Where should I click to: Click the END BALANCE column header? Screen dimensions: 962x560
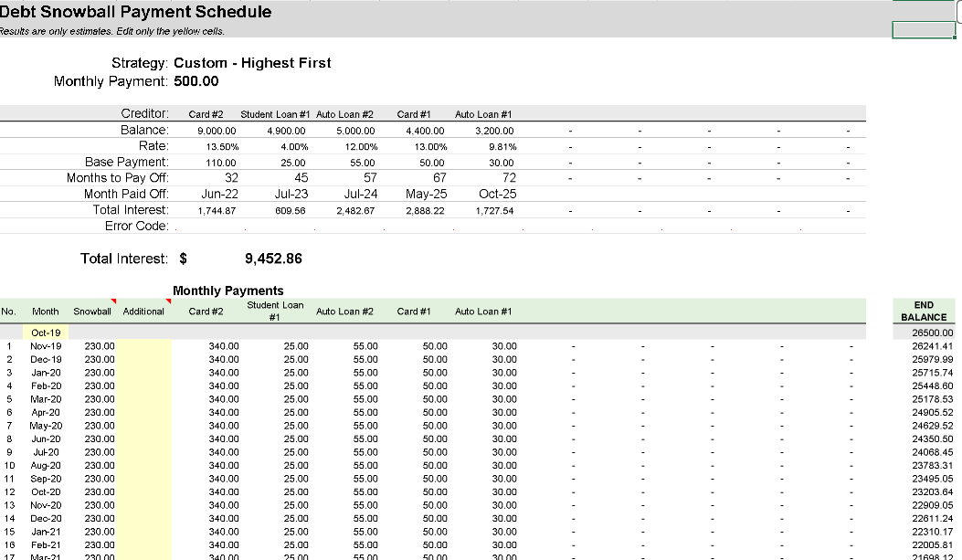point(924,311)
